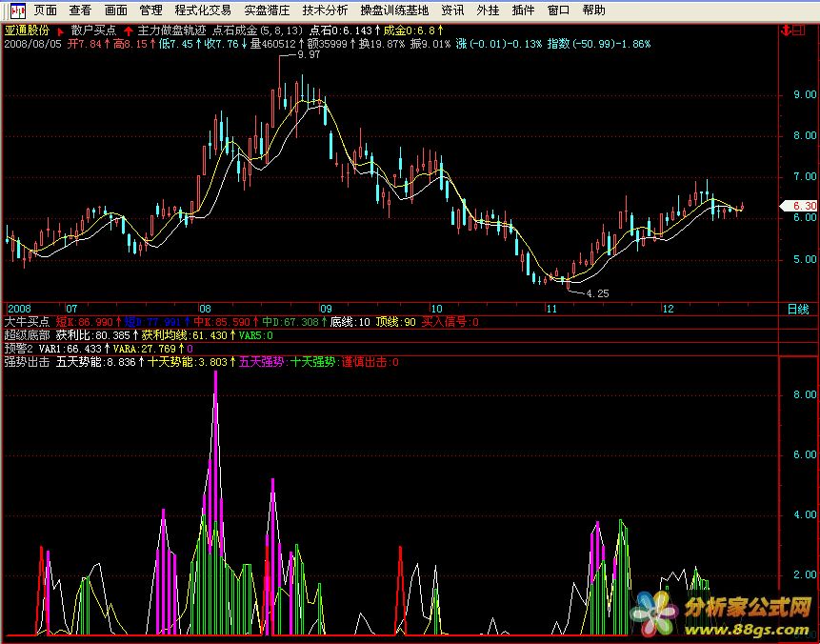Open the 窗口 menu
820x644 pixels.
click(x=558, y=10)
